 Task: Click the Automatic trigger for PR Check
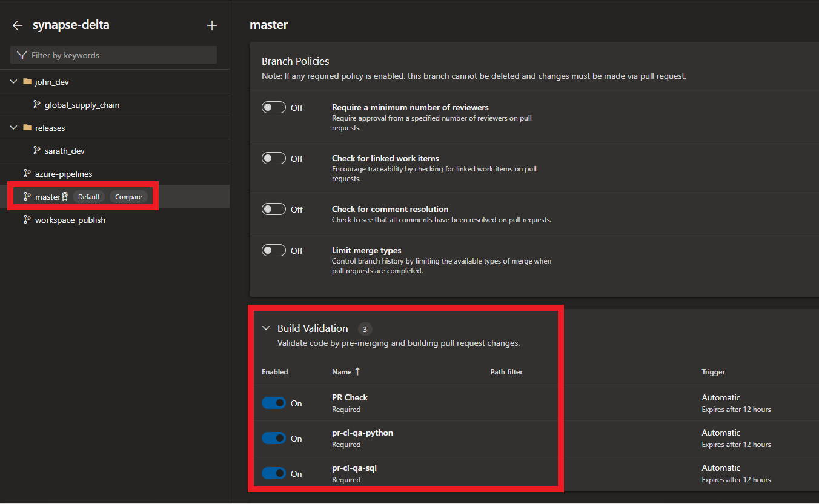click(x=721, y=397)
